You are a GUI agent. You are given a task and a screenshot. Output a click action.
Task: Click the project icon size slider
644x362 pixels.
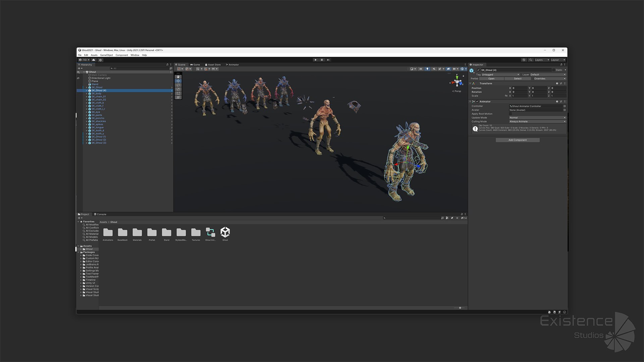click(460, 308)
